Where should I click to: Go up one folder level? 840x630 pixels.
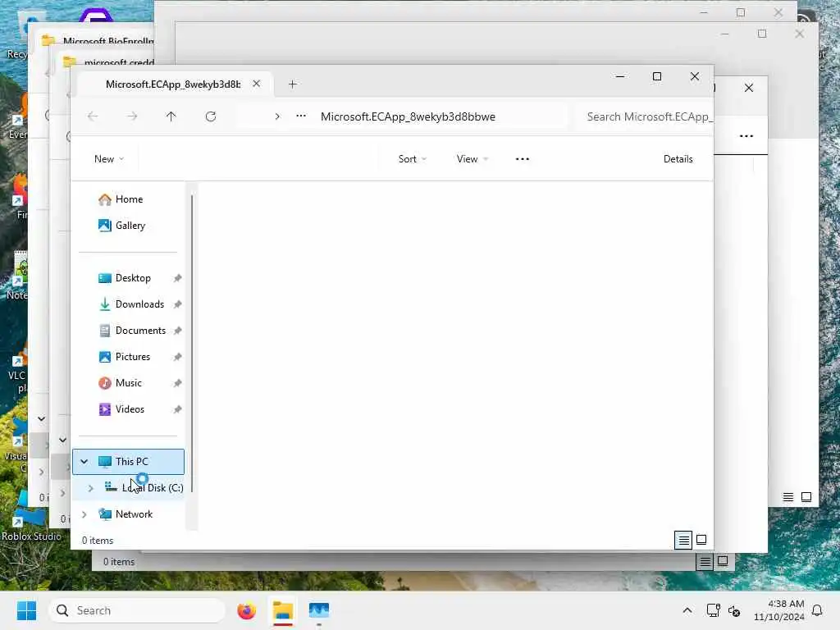click(x=171, y=116)
